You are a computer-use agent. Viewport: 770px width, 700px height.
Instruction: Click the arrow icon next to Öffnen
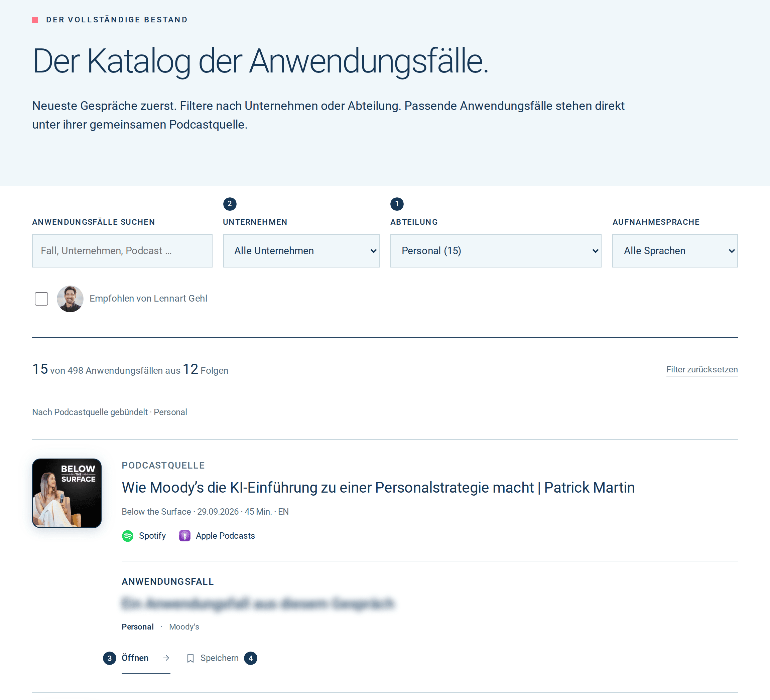[166, 658]
